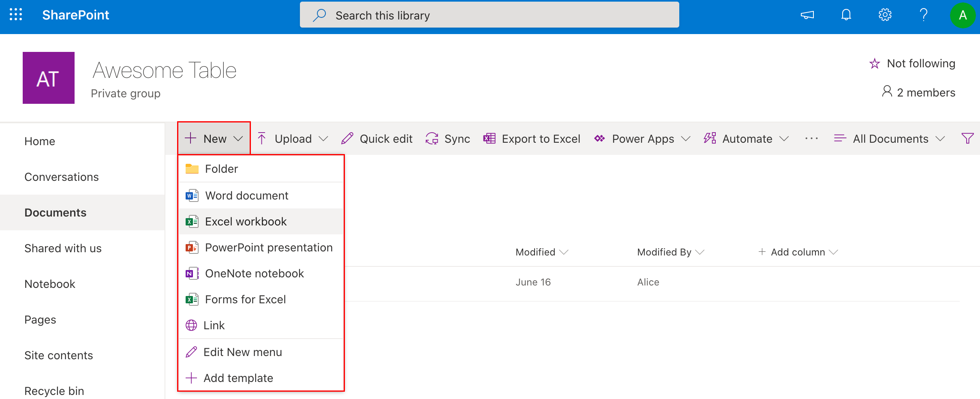
Task: Open Edit New menu option
Action: tap(261, 352)
